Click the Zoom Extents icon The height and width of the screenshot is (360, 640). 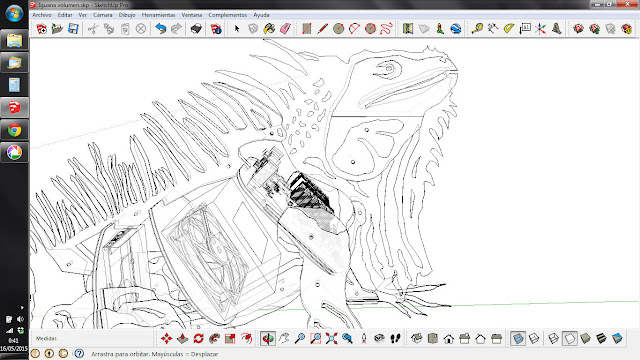(x=331, y=338)
